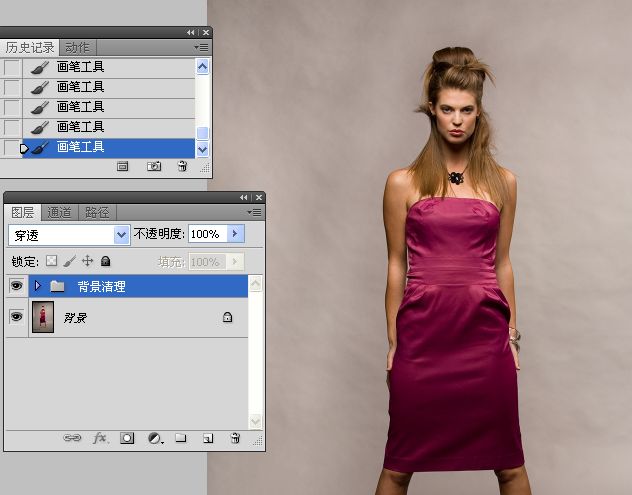Hide the 背景 layer eye icon
This screenshot has width=632, height=495.
pyautogui.click(x=17, y=316)
